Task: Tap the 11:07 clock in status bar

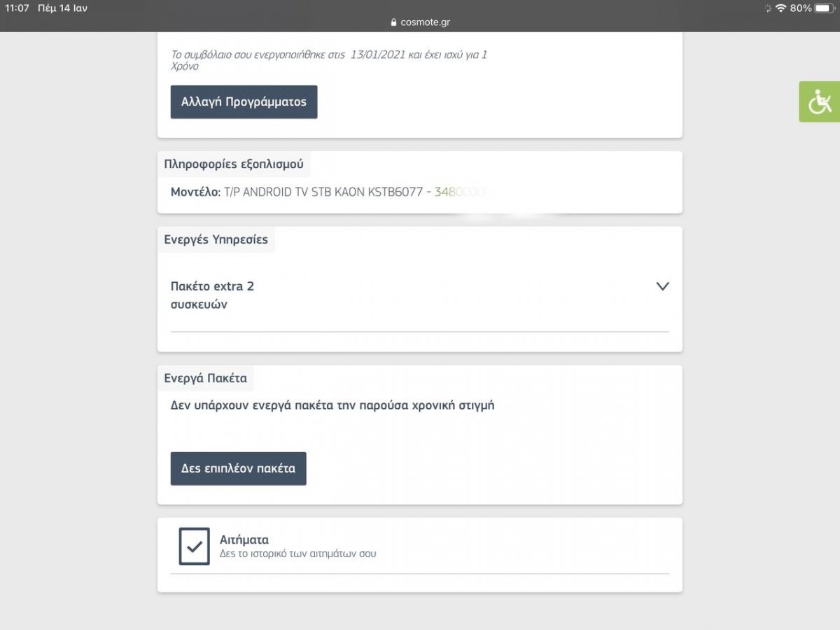Action: [x=17, y=8]
